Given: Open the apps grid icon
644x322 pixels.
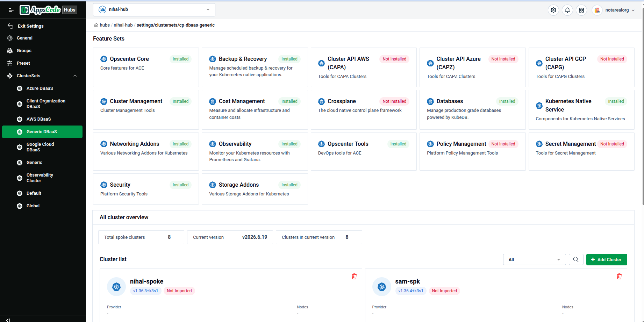Looking at the screenshot, I should 581,10.
